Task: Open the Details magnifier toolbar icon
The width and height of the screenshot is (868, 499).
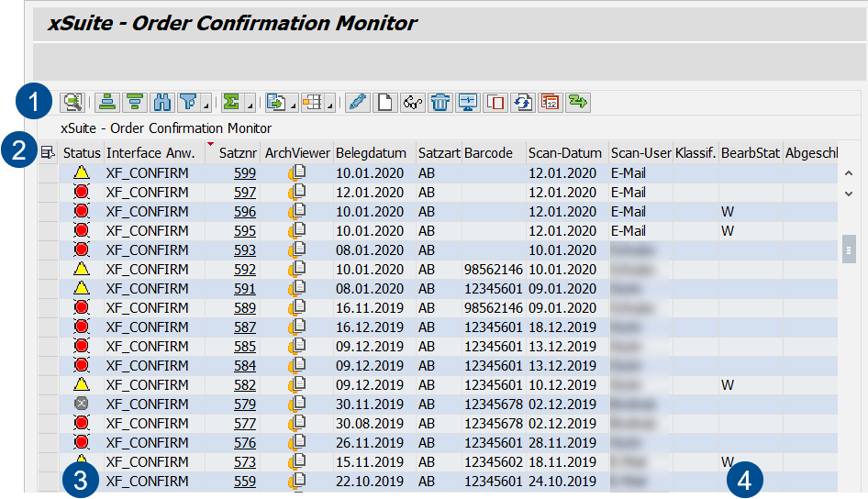Action: (x=72, y=103)
